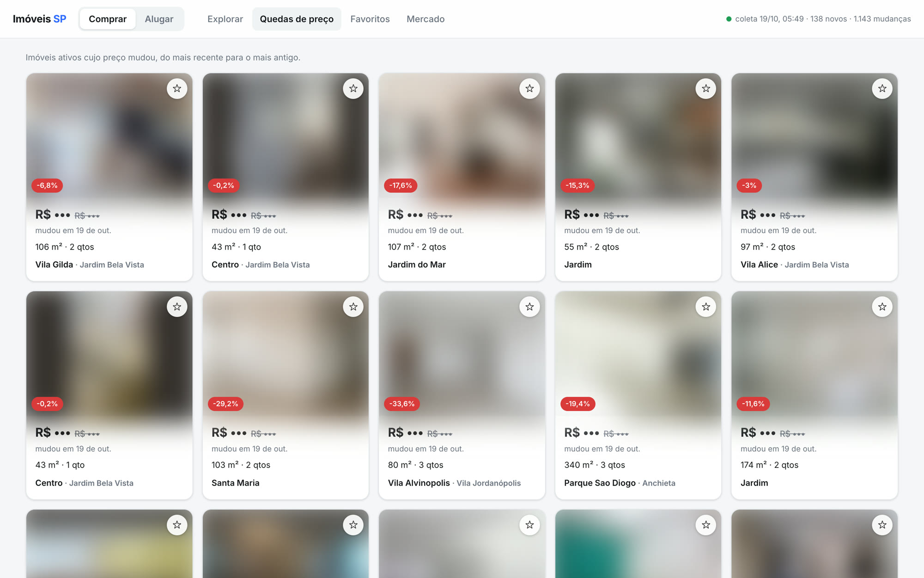Go to the Favoritos tab
This screenshot has width=924, height=578.
(370, 19)
